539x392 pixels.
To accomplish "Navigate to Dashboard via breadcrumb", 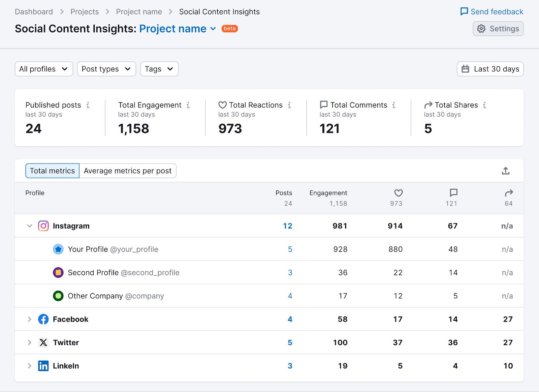I will click(34, 11).
